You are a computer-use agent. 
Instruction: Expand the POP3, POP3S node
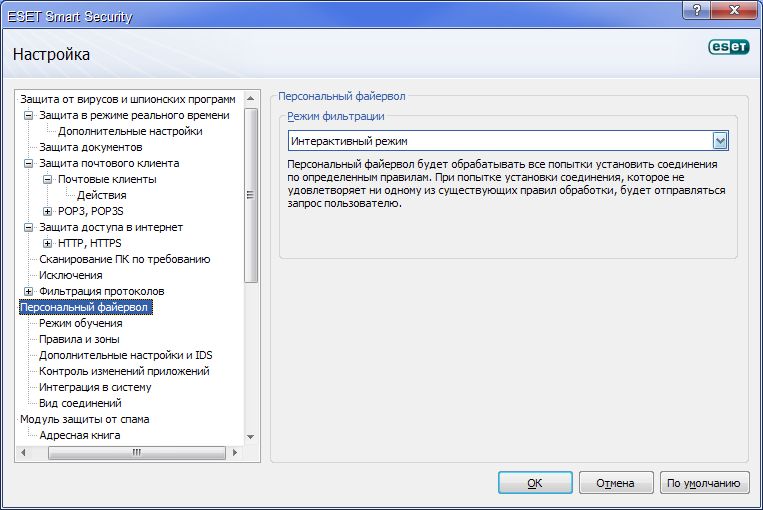(x=48, y=212)
